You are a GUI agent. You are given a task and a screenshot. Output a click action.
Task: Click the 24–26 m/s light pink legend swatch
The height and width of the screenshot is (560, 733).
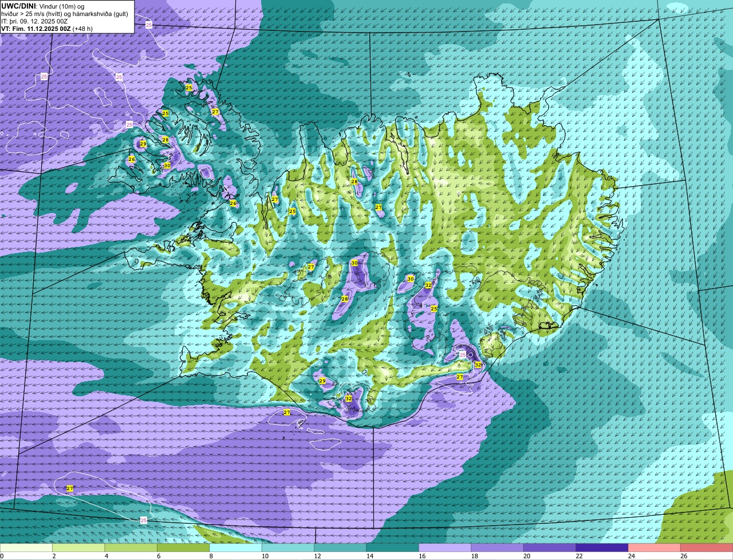655,548
